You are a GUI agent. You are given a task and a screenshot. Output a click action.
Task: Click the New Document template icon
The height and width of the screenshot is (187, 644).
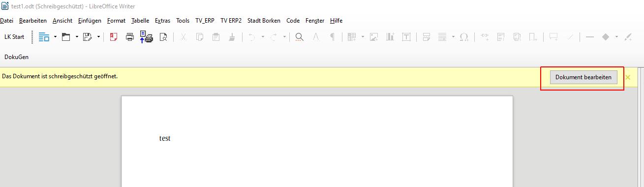click(x=44, y=37)
